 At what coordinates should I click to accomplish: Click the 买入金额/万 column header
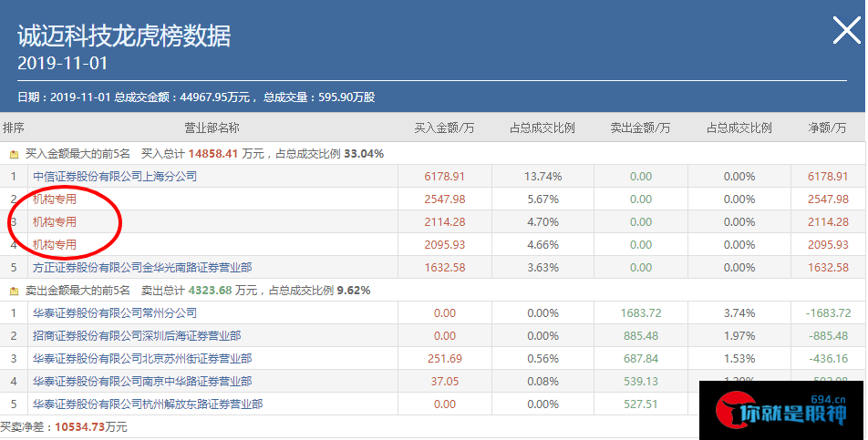pos(445,128)
